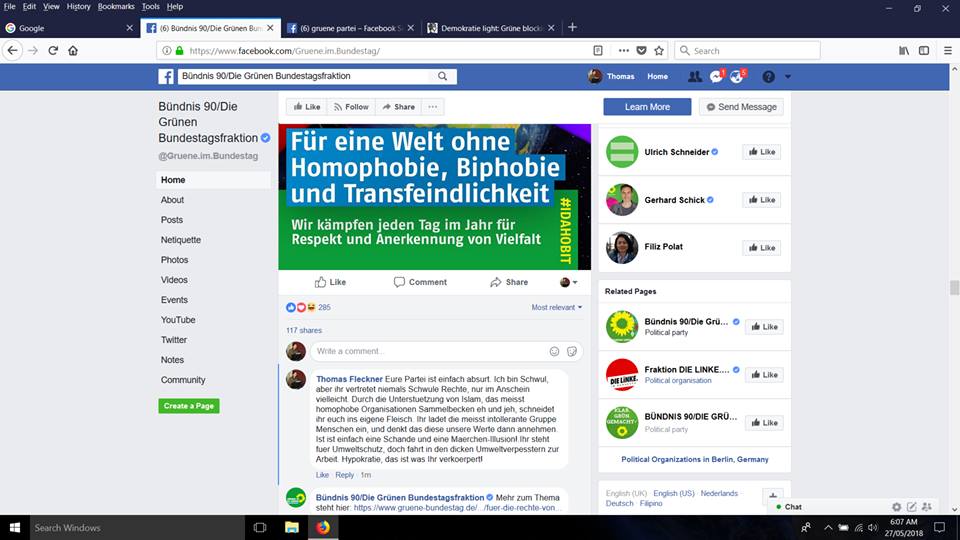The height and width of the screenshot is (540, 960).
Task: Open chat settings gear icon
Action: point(896,507)
